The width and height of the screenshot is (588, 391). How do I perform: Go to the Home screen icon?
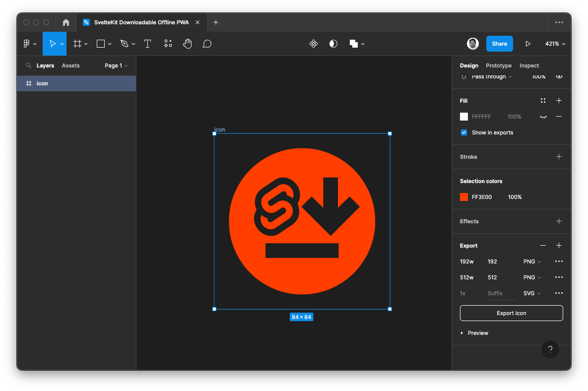point(66,22)
